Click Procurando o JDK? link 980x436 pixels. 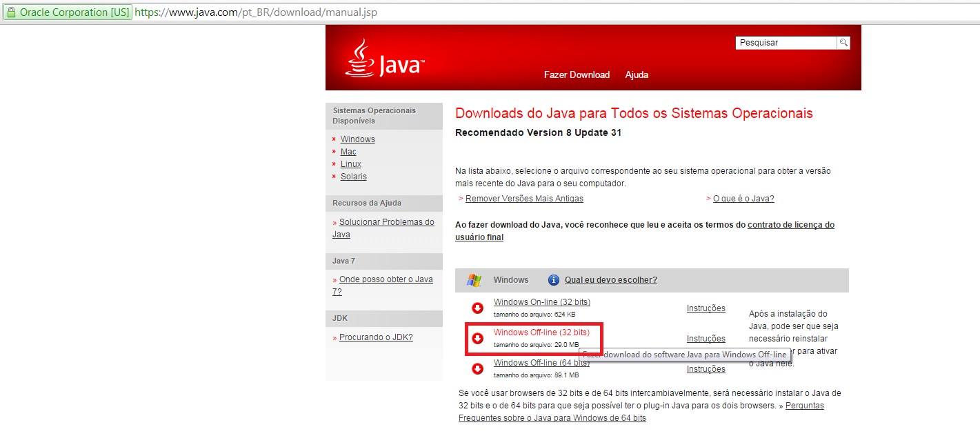click(x=376, y=337)
